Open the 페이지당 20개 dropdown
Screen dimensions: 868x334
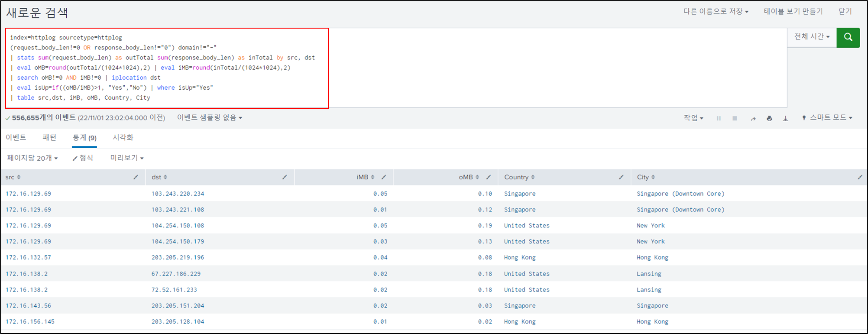(32, 158)
